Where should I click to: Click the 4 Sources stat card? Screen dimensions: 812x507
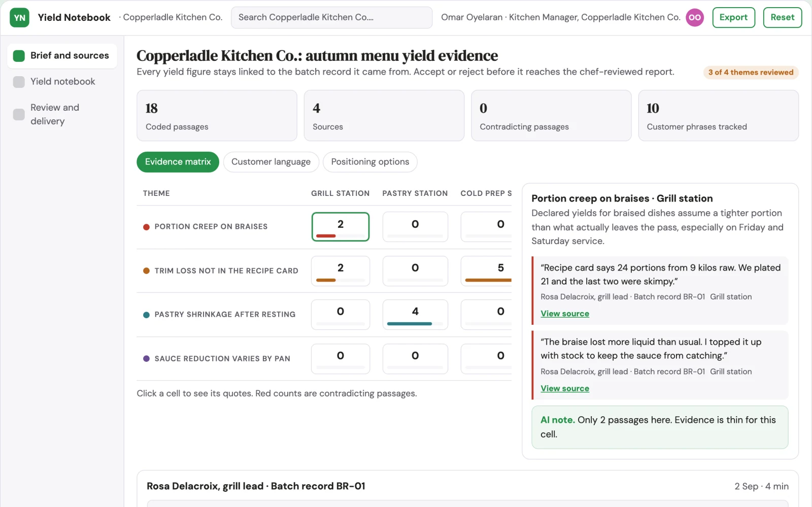click(384, 116)
